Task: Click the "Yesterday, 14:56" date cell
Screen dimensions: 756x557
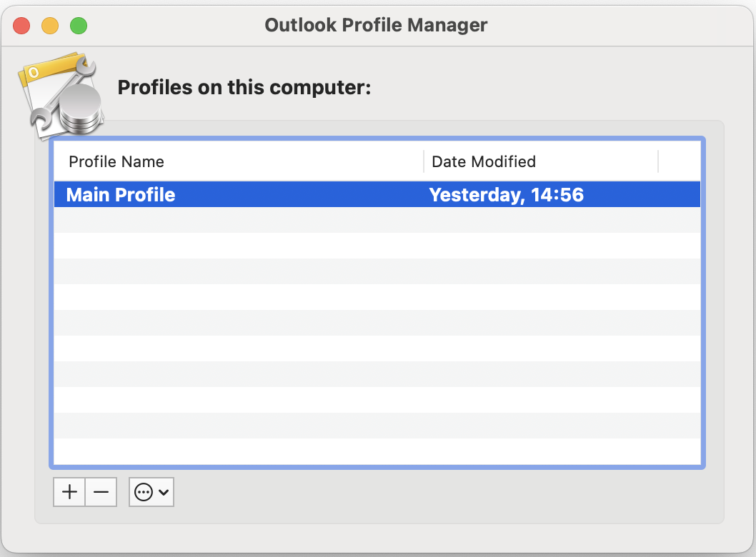Action: click(506, 195)
